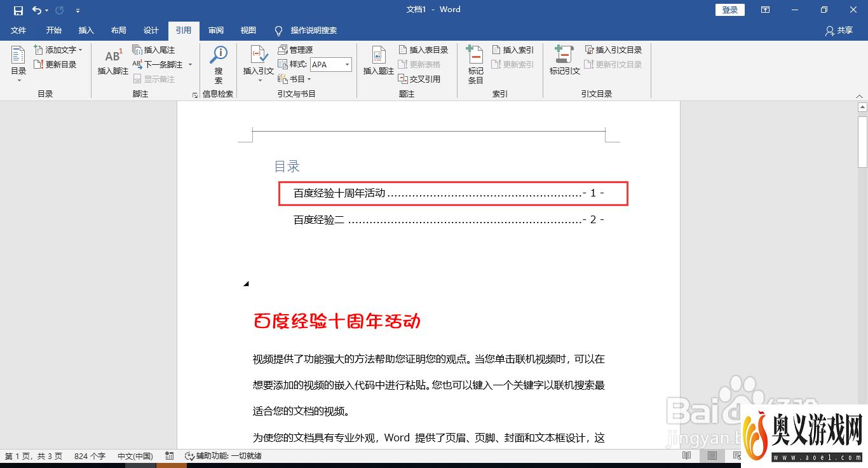Open the 脚注 group dialog launcher

[194, 95]
